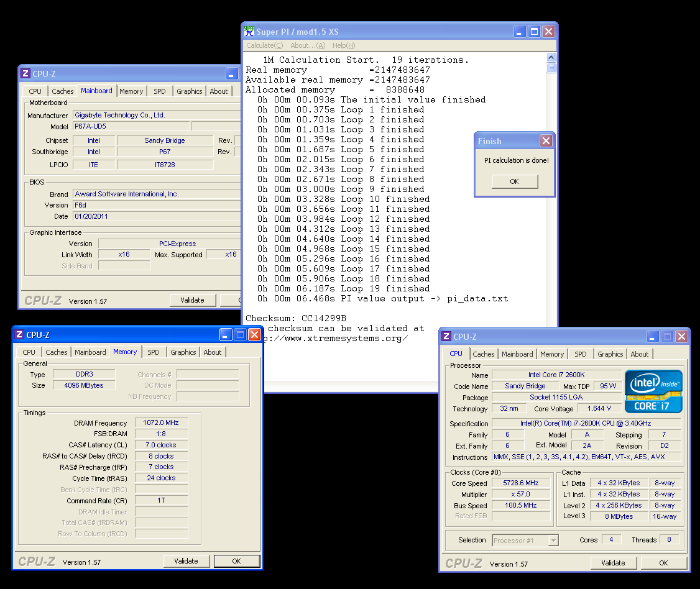Click CPU-Z logo icon in Mainboard window title
The image size is (700, 589).
point(26,73)
